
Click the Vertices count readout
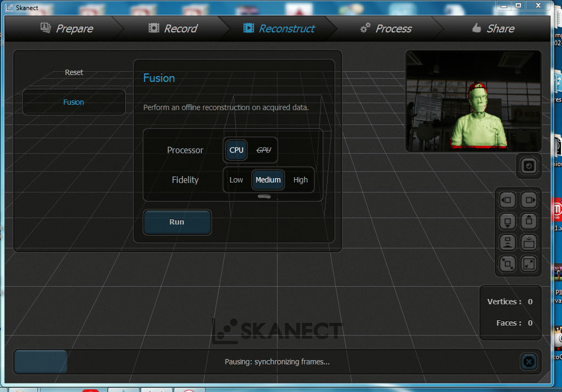pos(510,302)
